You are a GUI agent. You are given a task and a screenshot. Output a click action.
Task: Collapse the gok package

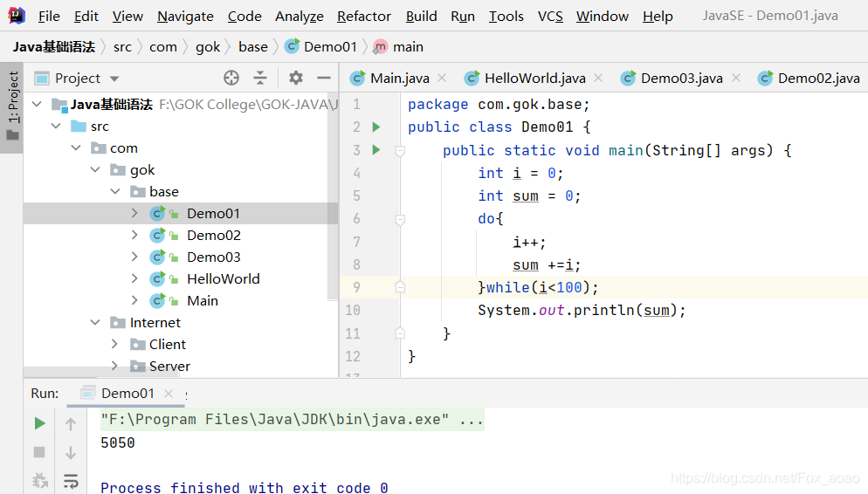tap(95, 169)
